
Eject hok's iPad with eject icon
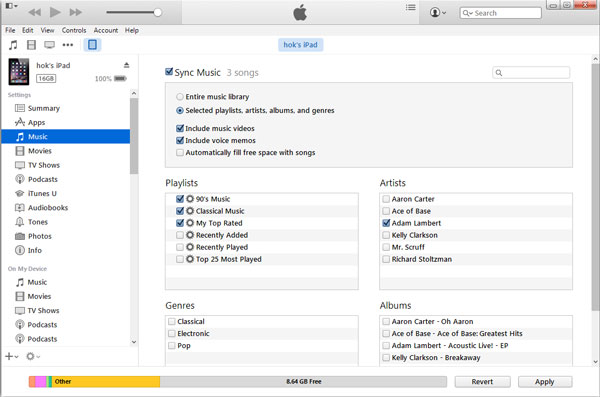click(x=127, y=65)
